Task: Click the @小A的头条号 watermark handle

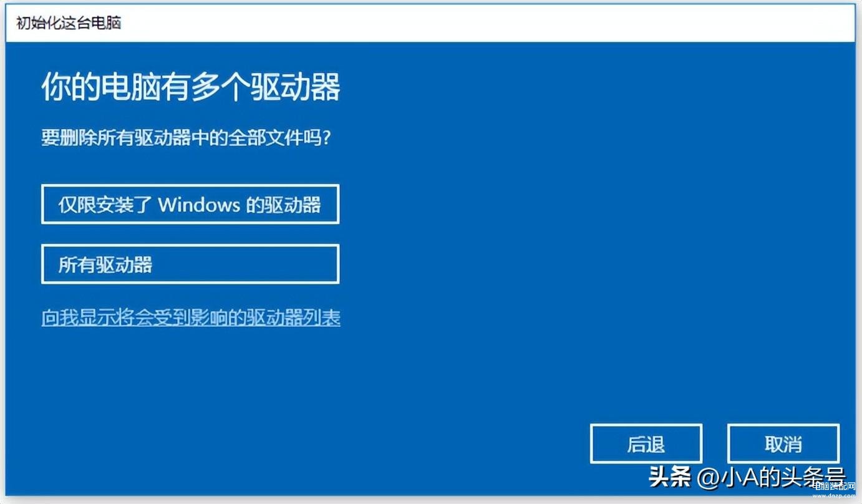Action: pyautogui.click(x=772, y=477)
